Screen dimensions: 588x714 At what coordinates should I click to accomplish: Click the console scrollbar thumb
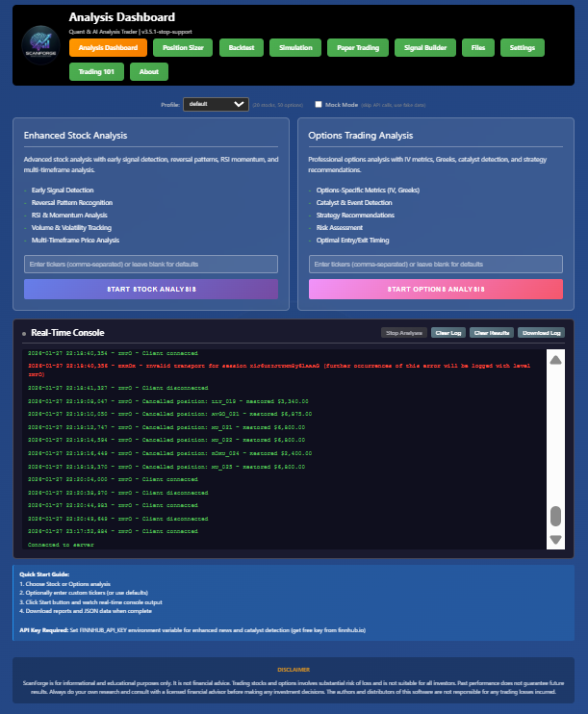[x=555, y=516]
